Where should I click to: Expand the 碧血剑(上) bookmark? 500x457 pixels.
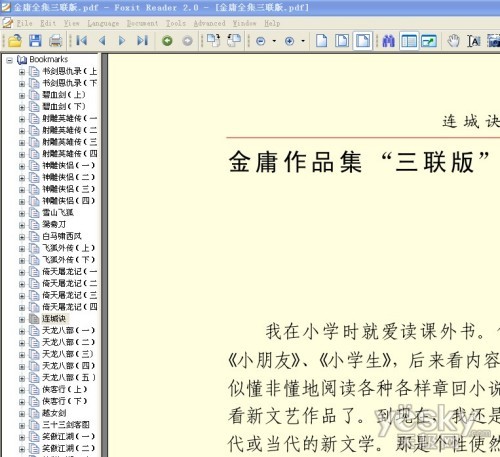coord(22,96)
